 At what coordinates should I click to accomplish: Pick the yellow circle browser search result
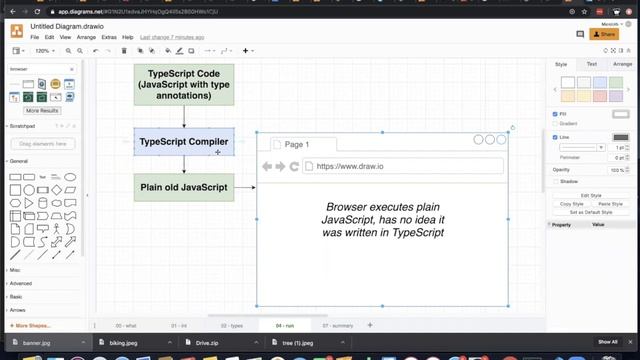56,84
